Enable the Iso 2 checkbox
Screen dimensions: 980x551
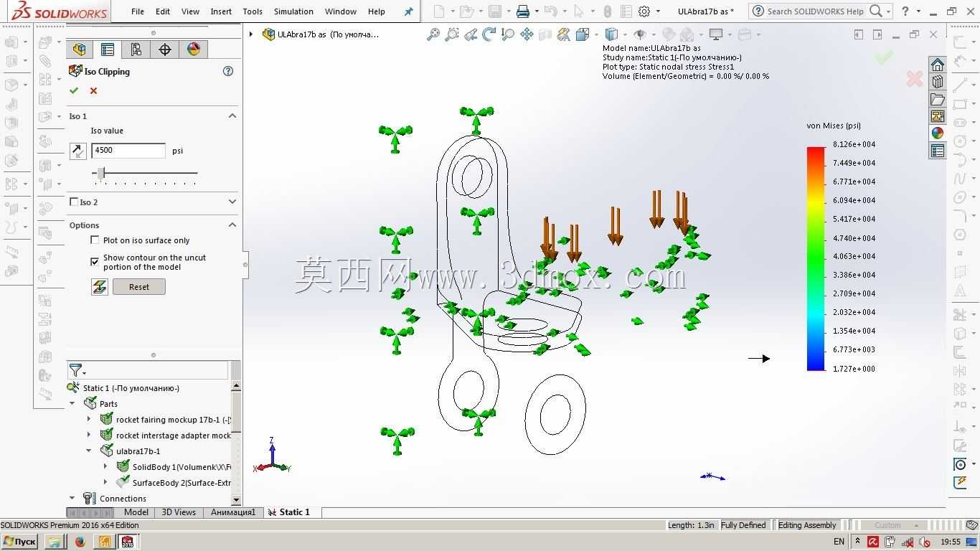point(74,202)
